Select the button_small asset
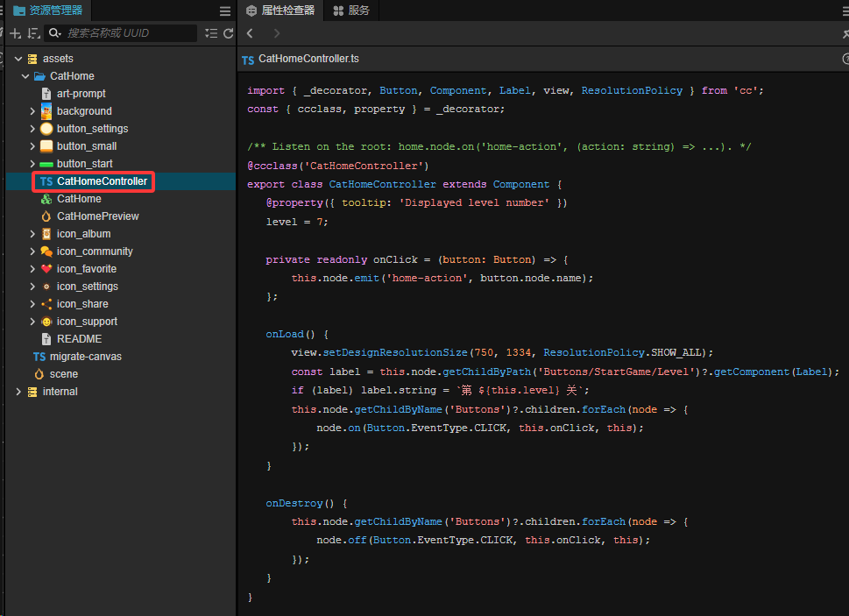 click(121, 146)
